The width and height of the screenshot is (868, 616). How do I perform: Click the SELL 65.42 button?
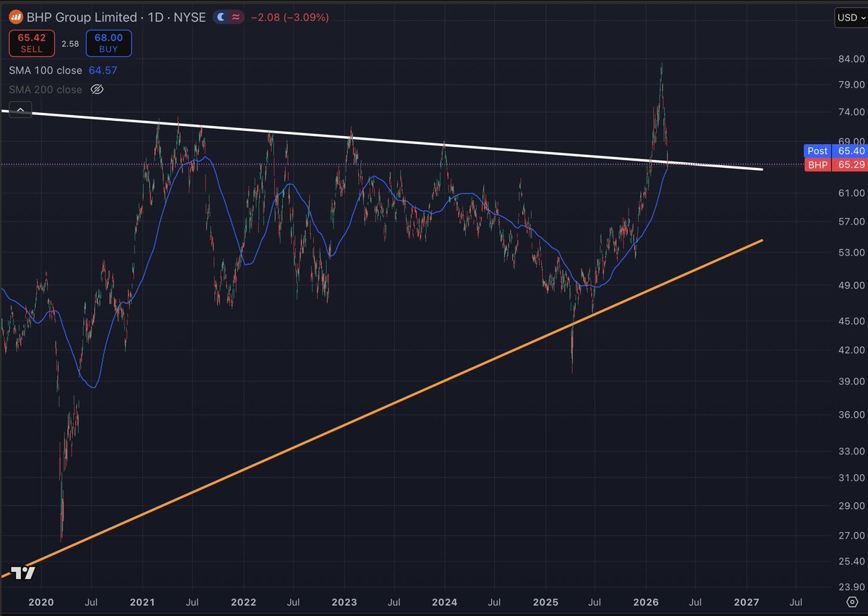[x=30, y=43]
